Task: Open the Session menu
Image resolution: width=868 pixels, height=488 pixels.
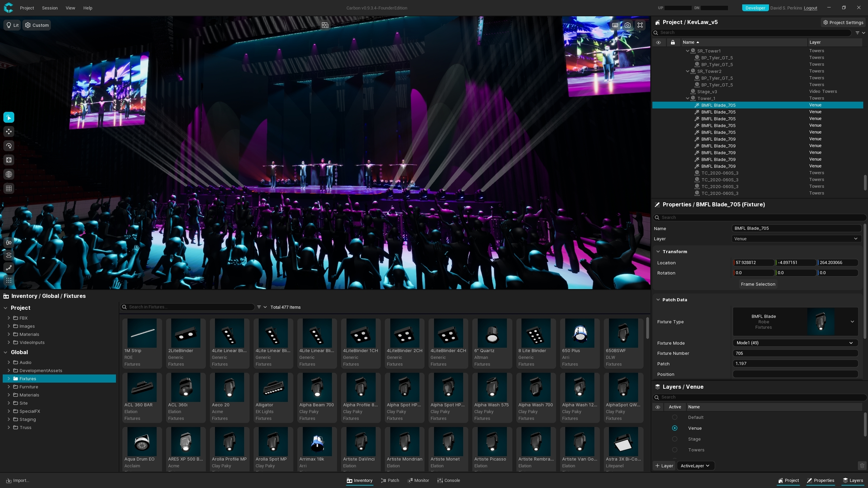Action: tap(50, 8)
